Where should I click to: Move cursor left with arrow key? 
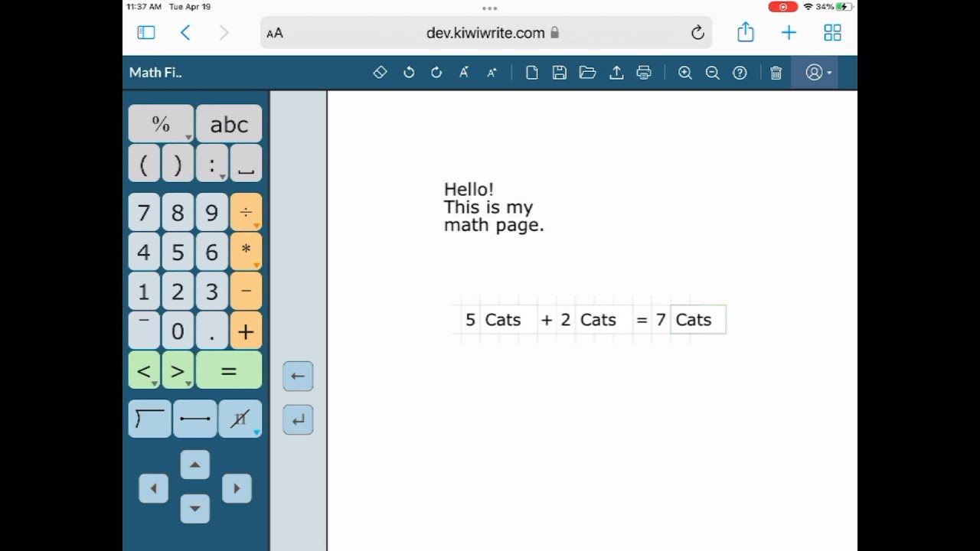(x=153, y=488)
